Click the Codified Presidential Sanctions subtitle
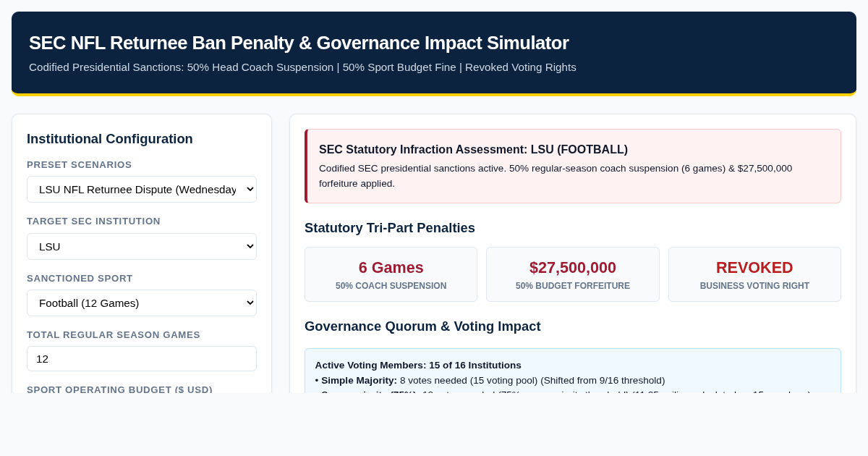The width and height of the screenshot is (868, 456). [x=302, y=67]
